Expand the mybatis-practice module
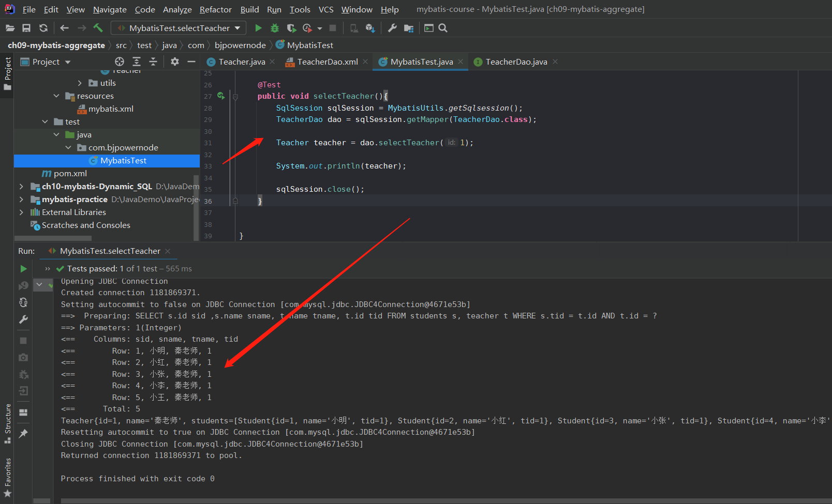The image size is (832, 504). (21, 199)
